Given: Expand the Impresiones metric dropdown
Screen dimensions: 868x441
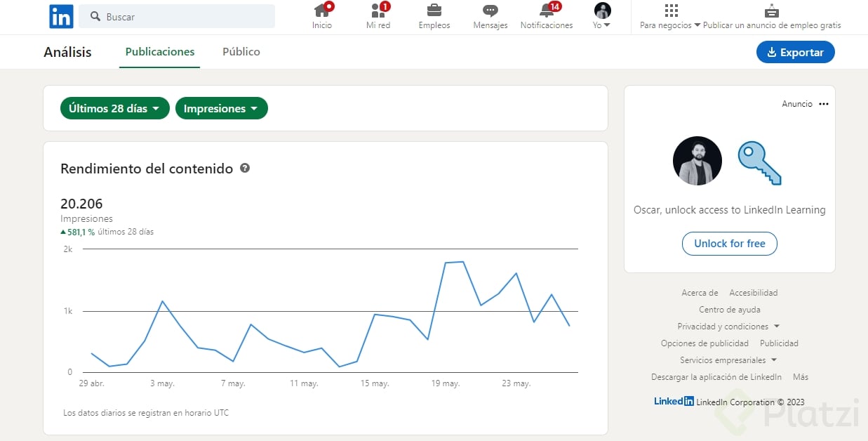Looking at the screenshot, I should [221, 109].
